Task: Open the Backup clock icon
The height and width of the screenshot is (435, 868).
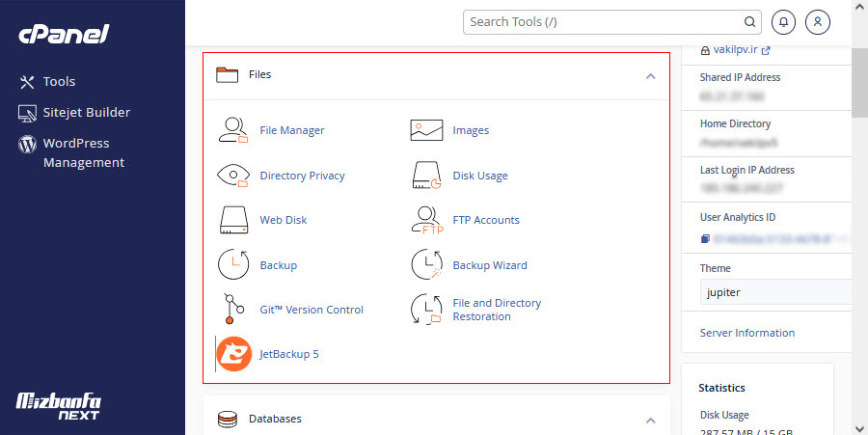Action: point(233,264)
